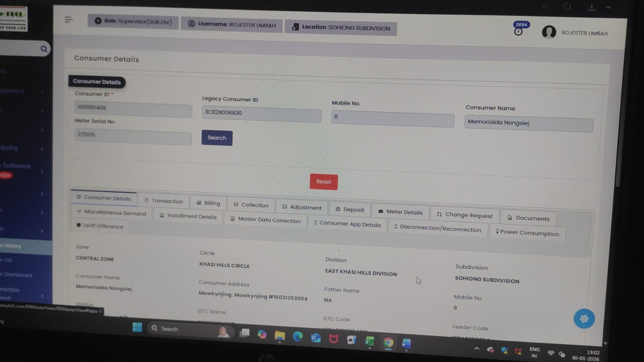644x362 pixels.
Task: Open Word from the taskbar
Action: pyautogui.click(x=406, y=343)
